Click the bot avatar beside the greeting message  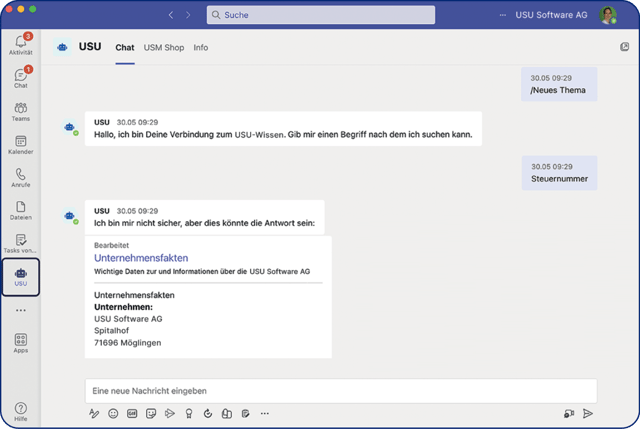pos(70,127)
